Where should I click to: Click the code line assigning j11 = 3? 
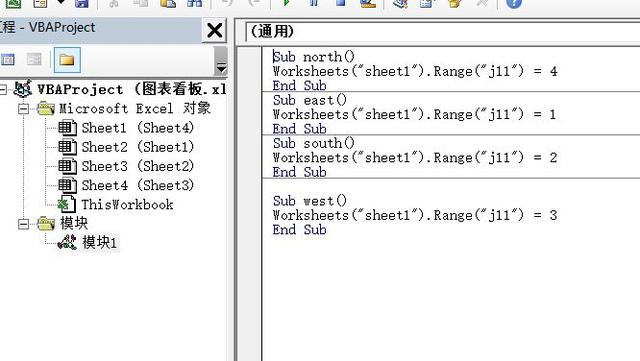(415, 215)
